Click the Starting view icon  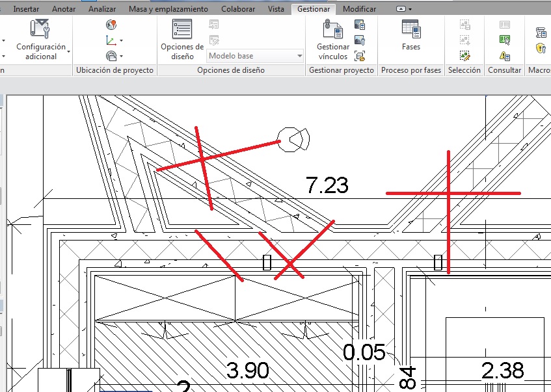click(360, 56)
